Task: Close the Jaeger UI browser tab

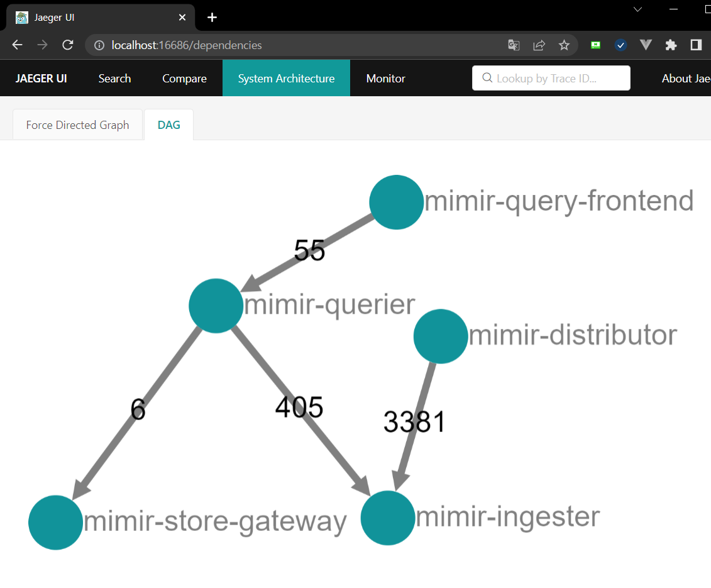Action: (182, 18)
